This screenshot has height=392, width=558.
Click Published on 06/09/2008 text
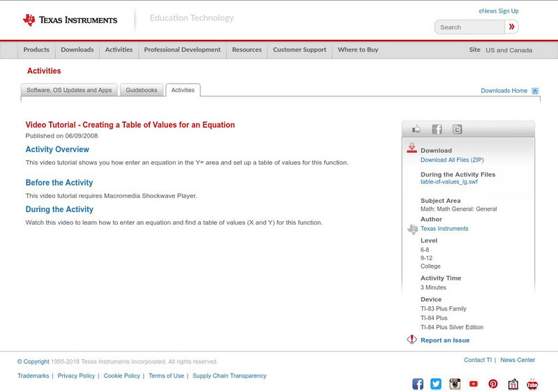click(x=61, y=136)
